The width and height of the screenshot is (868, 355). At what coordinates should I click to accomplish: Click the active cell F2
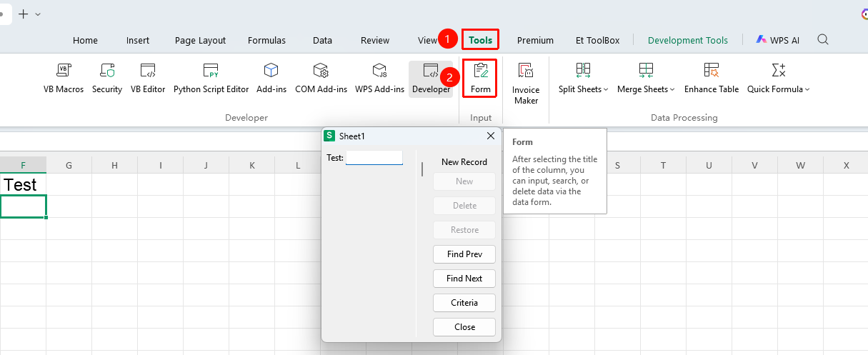23,206
